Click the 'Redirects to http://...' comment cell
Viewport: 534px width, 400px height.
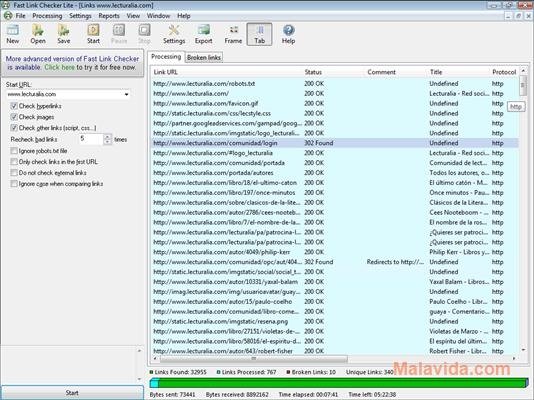(395, 262)
